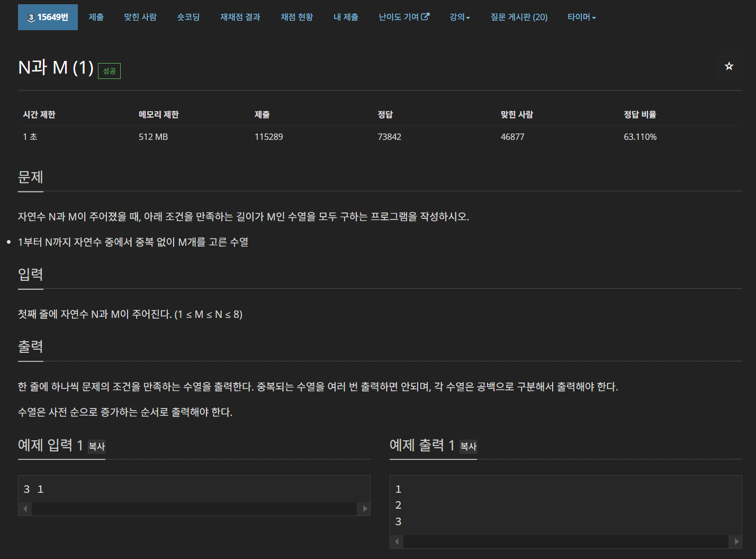Click the 제출 column header in the stats table
The width and height of the screenshot is (756, 559).
tap(262, 114)
